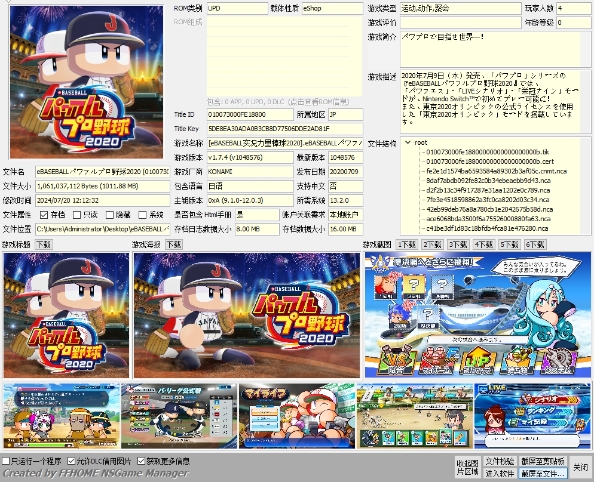Click the 文件校验 file verify button

point(500,461)
